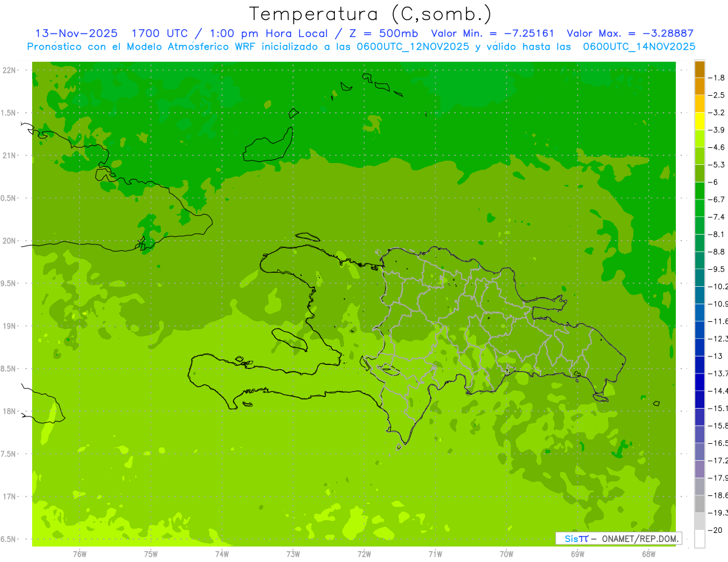Click the "SisTT - ONAMET/REP.DOM." credit label
The height and width of the screenshot is (562, 728).
coord(618,538)
